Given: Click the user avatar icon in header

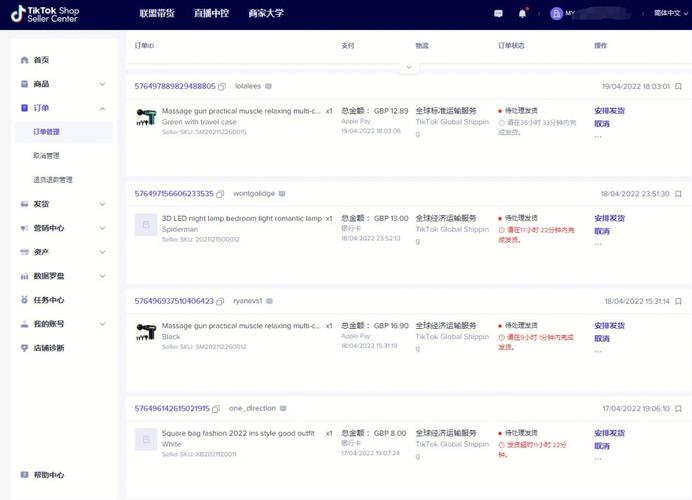Looking at the screenshot, I should [556, 14].
